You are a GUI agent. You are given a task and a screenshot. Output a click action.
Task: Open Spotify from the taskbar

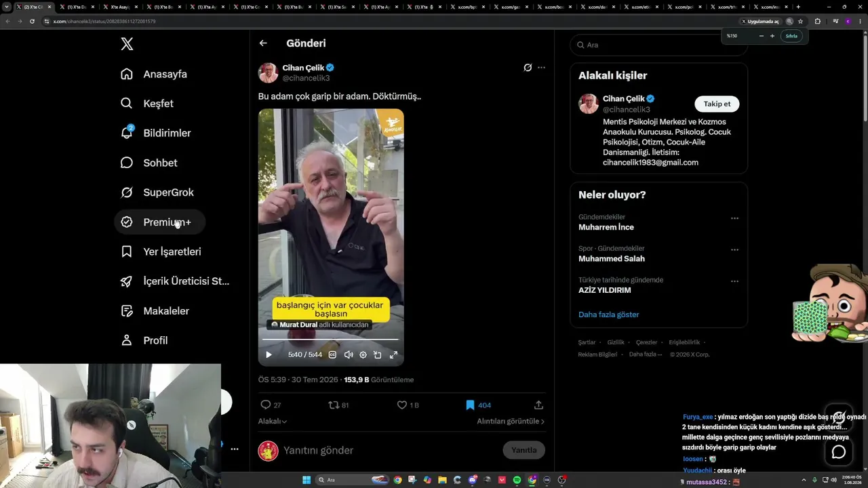517,480
